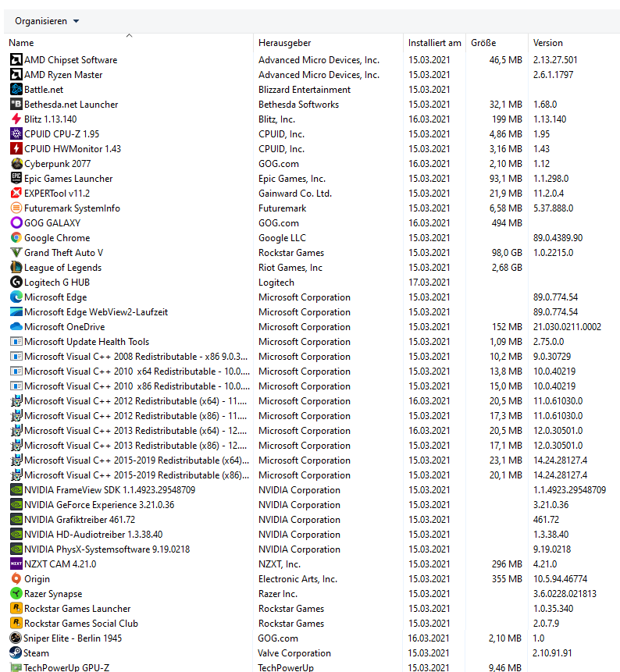Screen dimensions: 620x672
Task: Sort by Installiert am column header
Action: pyautogui.click(x=434, y=43)
